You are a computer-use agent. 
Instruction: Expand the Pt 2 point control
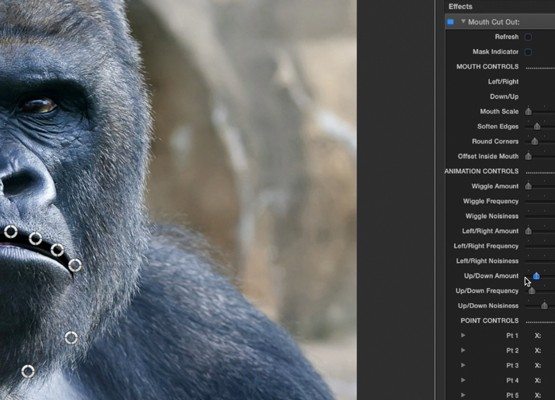463,350
